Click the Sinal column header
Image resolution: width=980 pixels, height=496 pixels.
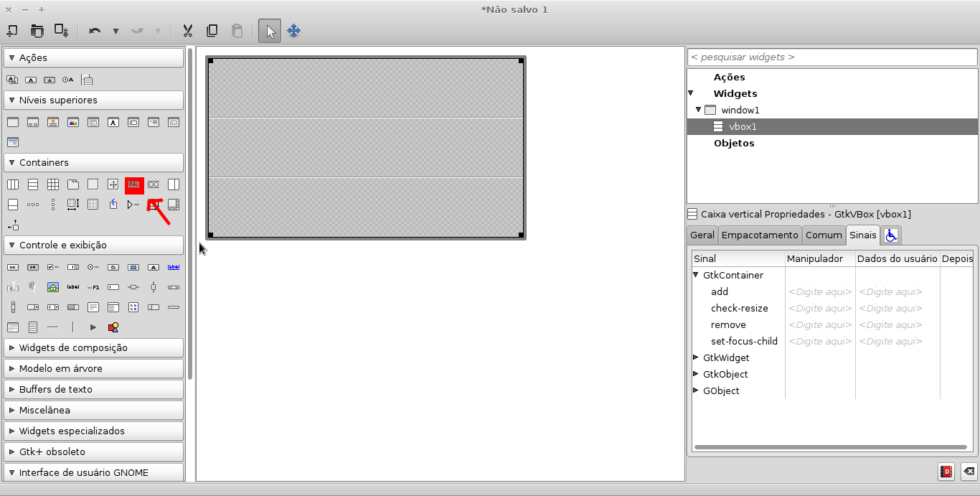click(x=738, y=258)
